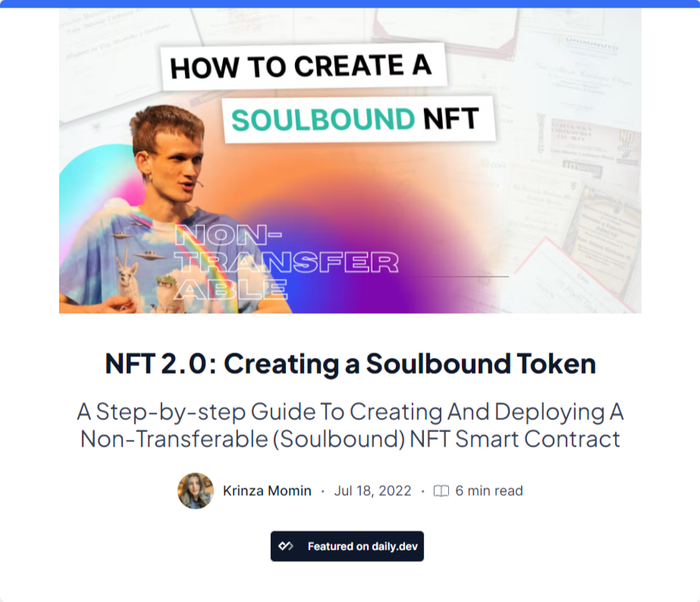This screenshot has height=602, width=700.
Task: Click the article subtitle about Non-Transferable NFT
Action: (x=350, y=425)
